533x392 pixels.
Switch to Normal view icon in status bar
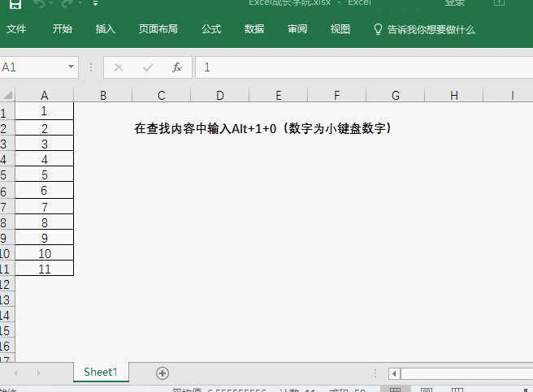pos(395,390)
